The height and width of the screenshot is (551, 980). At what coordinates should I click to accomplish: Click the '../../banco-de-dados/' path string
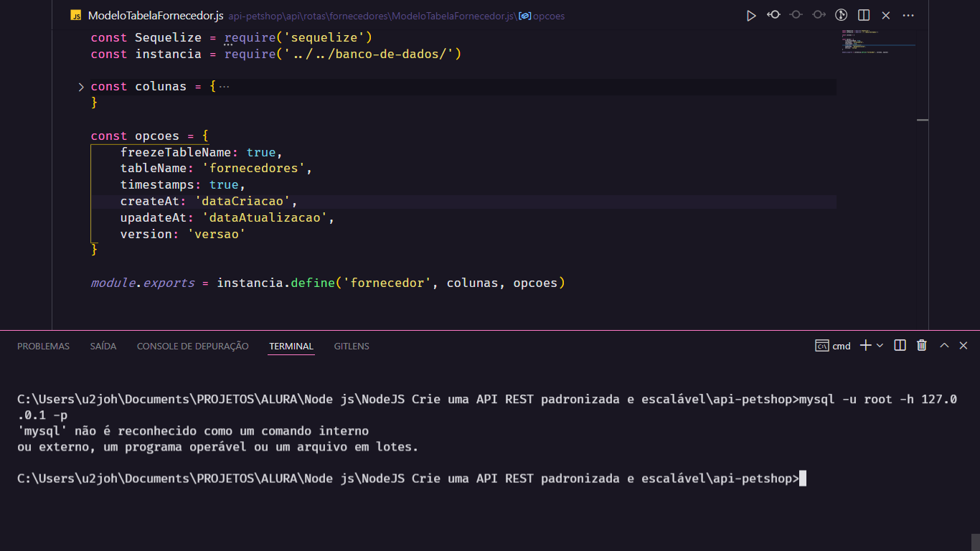click(x=369, y=54)
